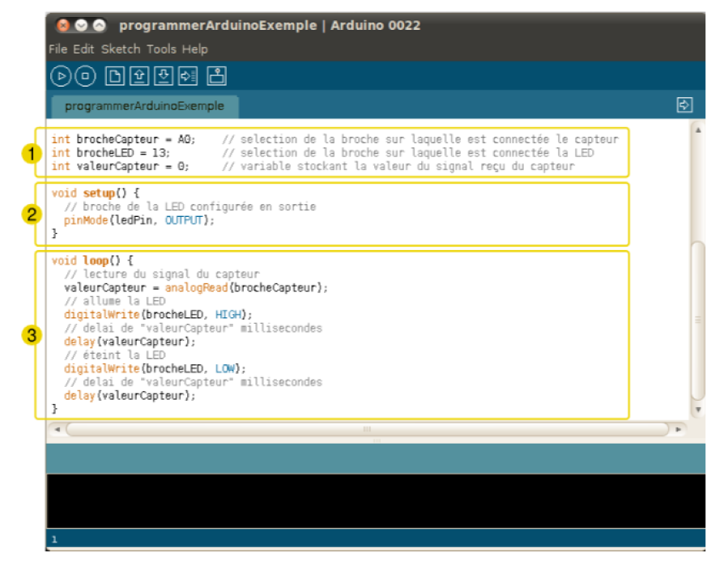The width and height of the screenshot is (728, 561).
Task: Click the comment ending "connectée la LED"
Action: [408, 153]
